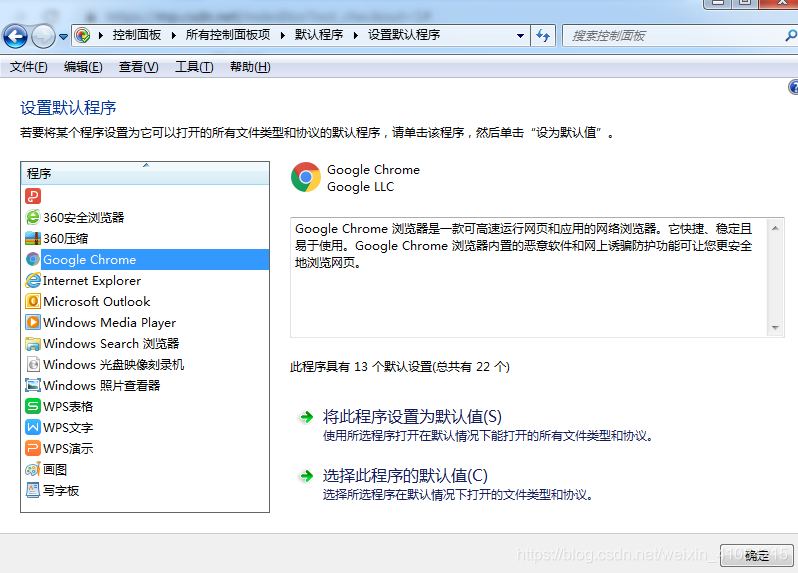Open the recent pages dropdown arrow
Viewport: 798px width, 573px height.
tap(63, 37)
